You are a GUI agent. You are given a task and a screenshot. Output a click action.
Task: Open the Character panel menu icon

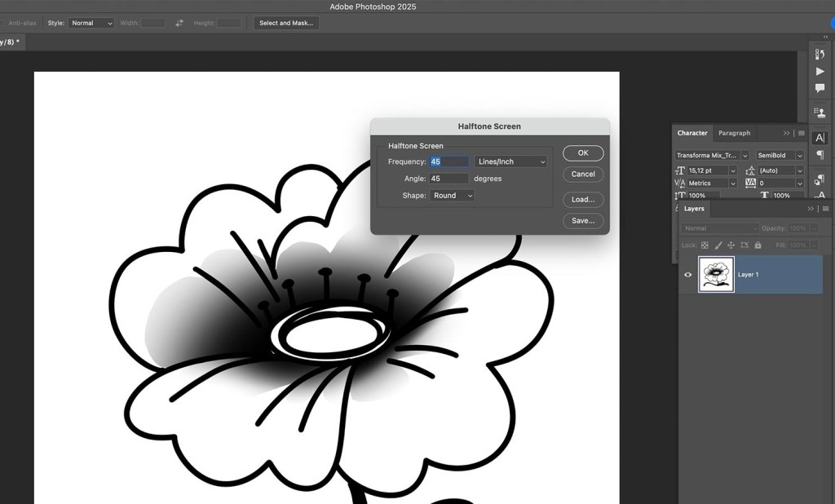(802, 133)
